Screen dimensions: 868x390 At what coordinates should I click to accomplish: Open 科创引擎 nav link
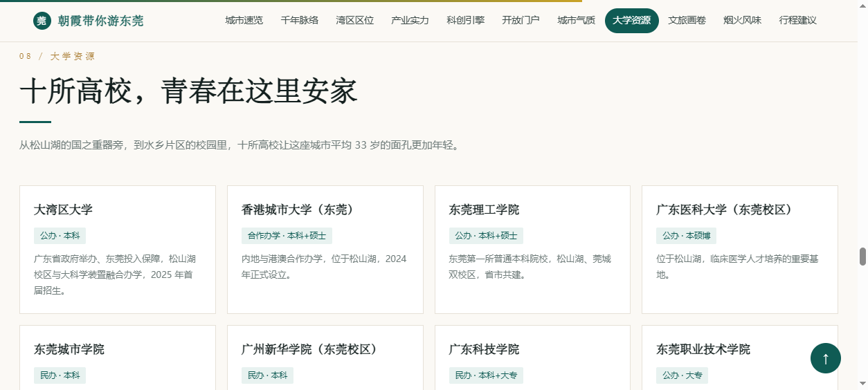point(465,20)
